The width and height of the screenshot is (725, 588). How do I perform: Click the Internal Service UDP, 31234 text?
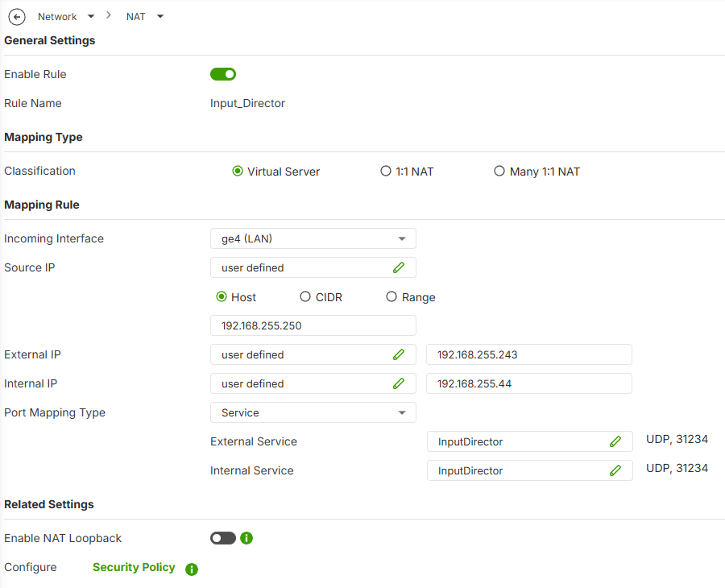coord(677,468)
